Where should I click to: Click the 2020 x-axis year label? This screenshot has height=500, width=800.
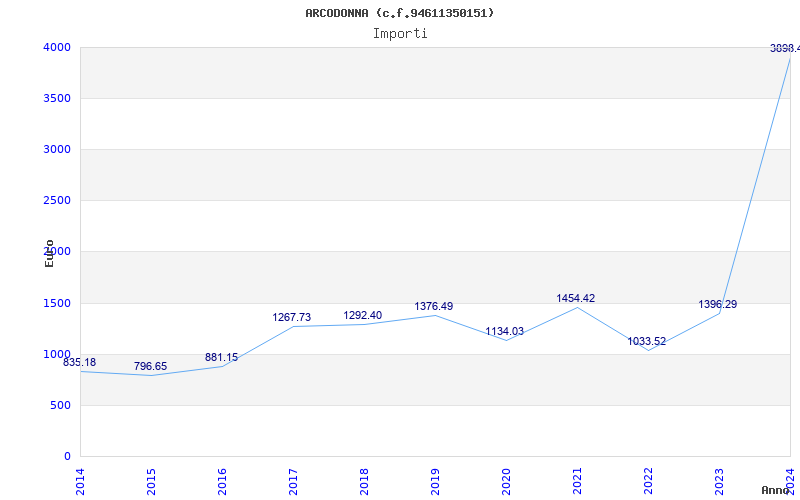[x=506, y=481]
